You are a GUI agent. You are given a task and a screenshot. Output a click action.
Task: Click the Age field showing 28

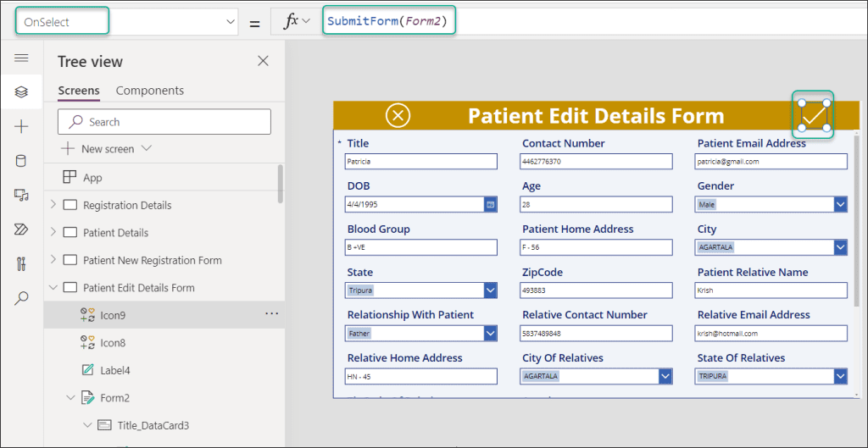[x=596, y=205]
